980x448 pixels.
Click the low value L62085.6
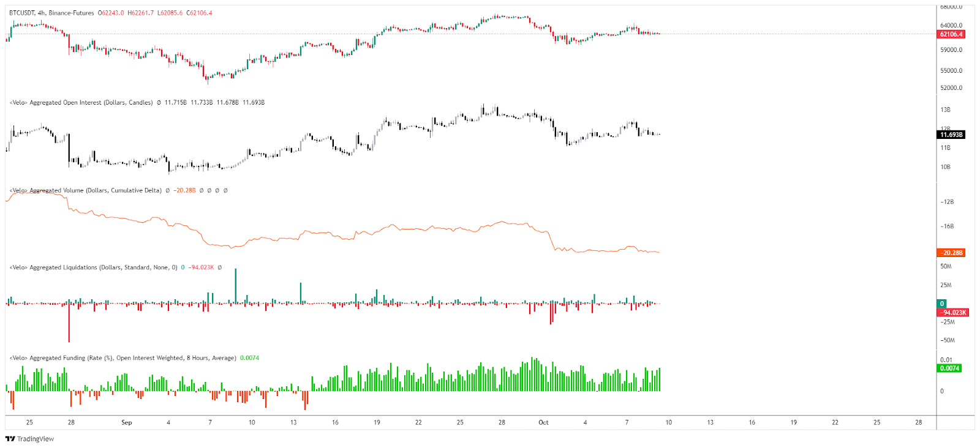(170, 13)
